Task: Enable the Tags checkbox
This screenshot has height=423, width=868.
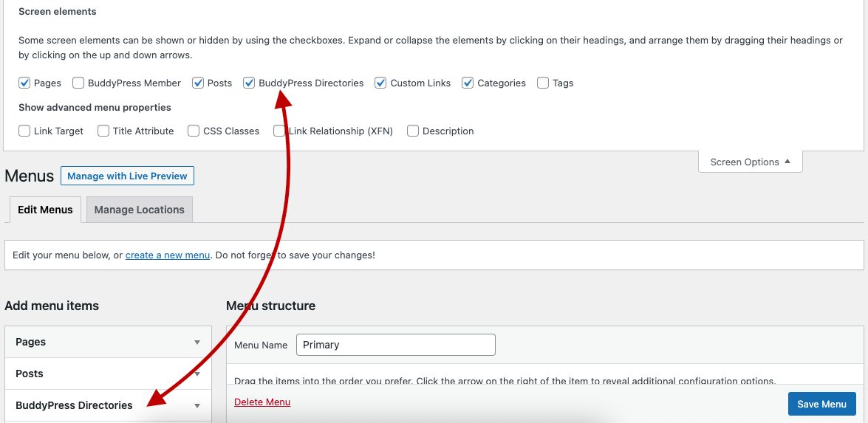Action: [543, 83]
